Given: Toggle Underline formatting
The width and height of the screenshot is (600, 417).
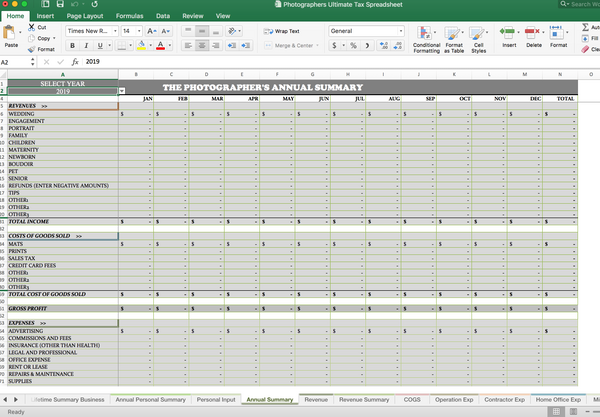Looking at the screenshot, I should click(100, 46).
